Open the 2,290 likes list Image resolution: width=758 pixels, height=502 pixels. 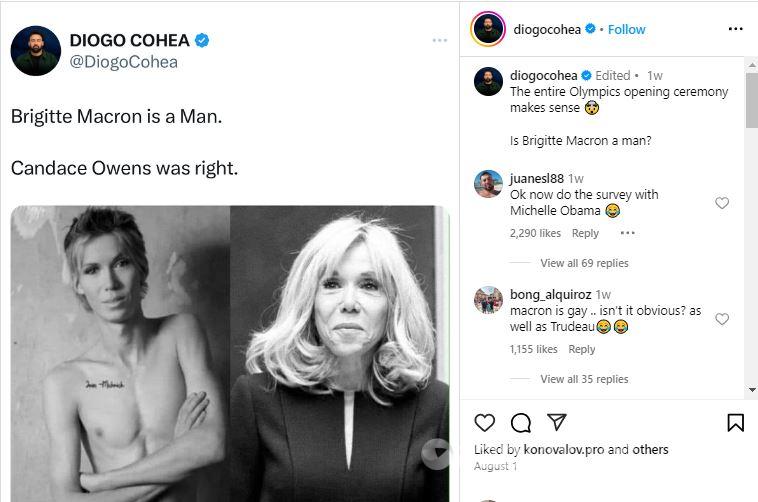pos(535,233)
